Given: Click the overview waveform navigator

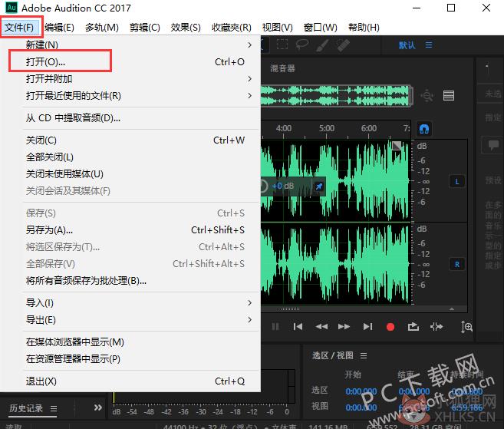Looking at the screenshot, I should tap(336, 95).
